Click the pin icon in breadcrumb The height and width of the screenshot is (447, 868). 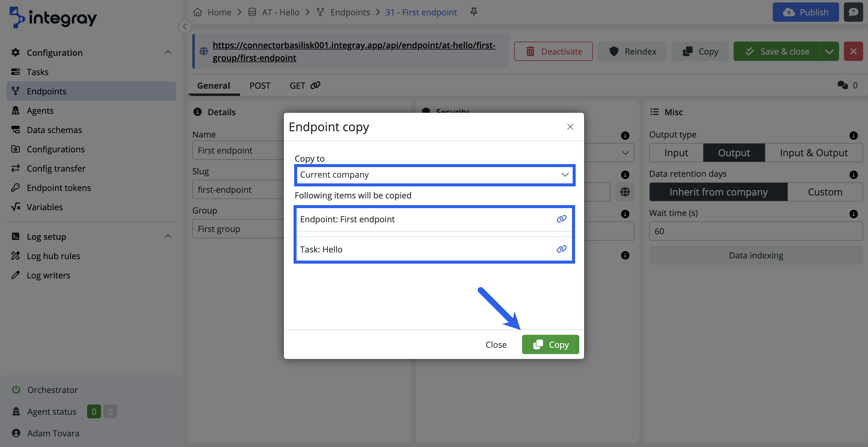(474, 12)
